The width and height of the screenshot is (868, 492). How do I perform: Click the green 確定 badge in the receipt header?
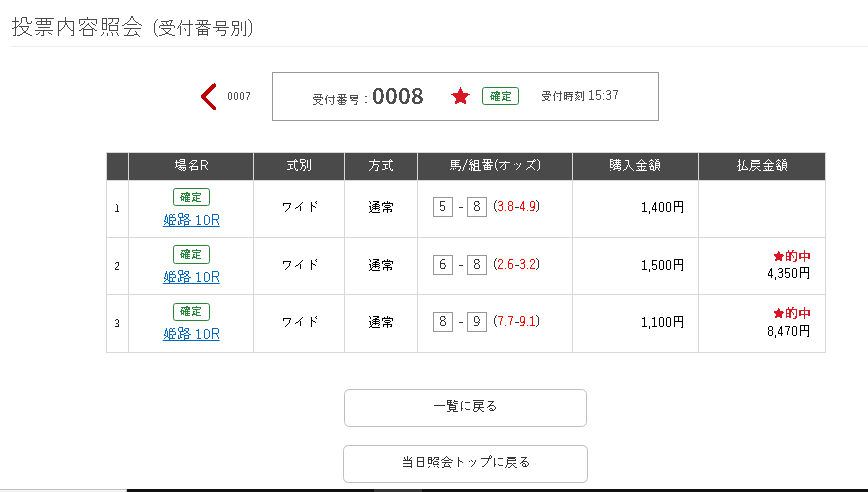coord(500,96)
